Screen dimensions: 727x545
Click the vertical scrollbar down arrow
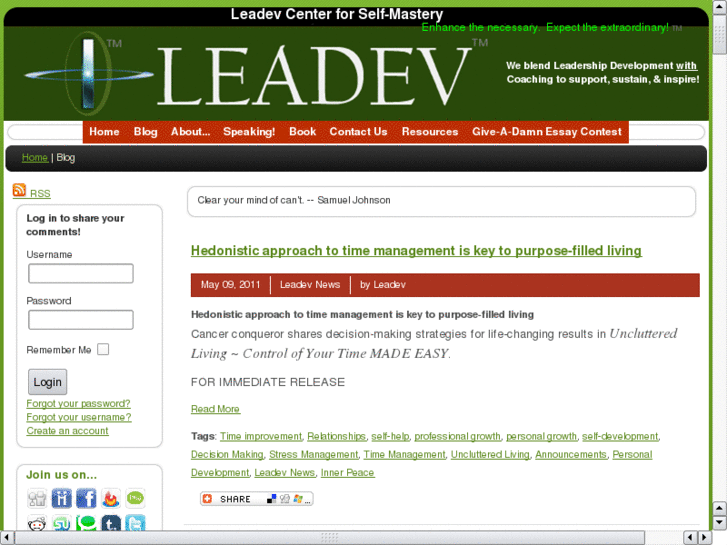(x=720, y=523)
